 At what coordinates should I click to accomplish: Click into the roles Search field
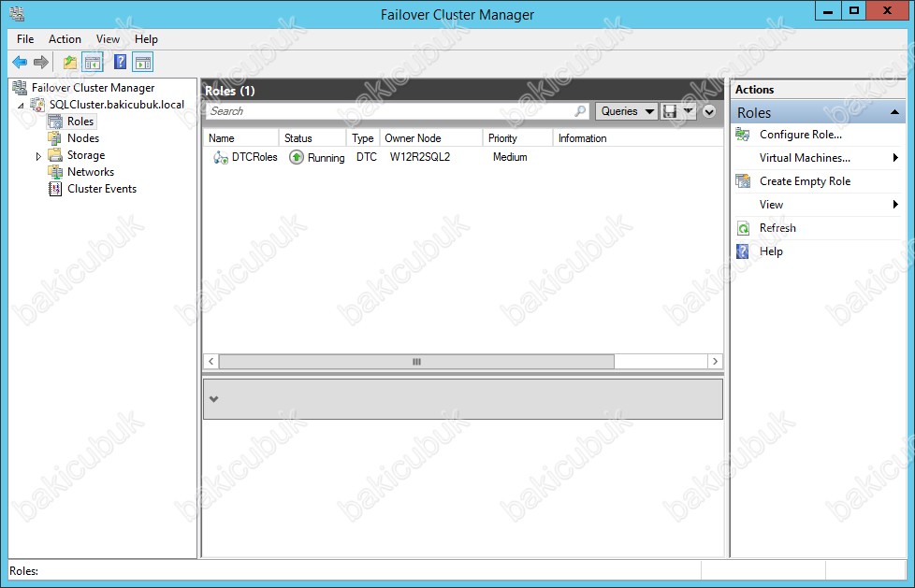[x=390, y=111]
